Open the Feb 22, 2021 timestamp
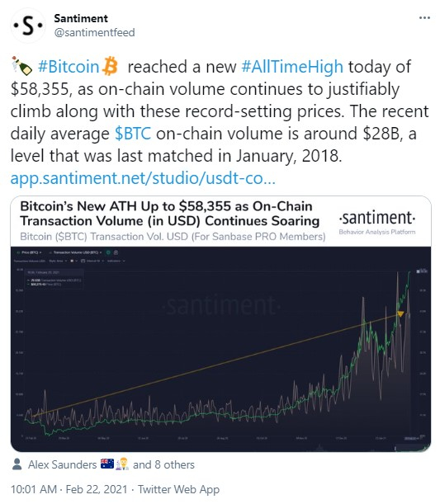This screenshot has width=440, height=504. pyautogui.click(x=97, y=489)
